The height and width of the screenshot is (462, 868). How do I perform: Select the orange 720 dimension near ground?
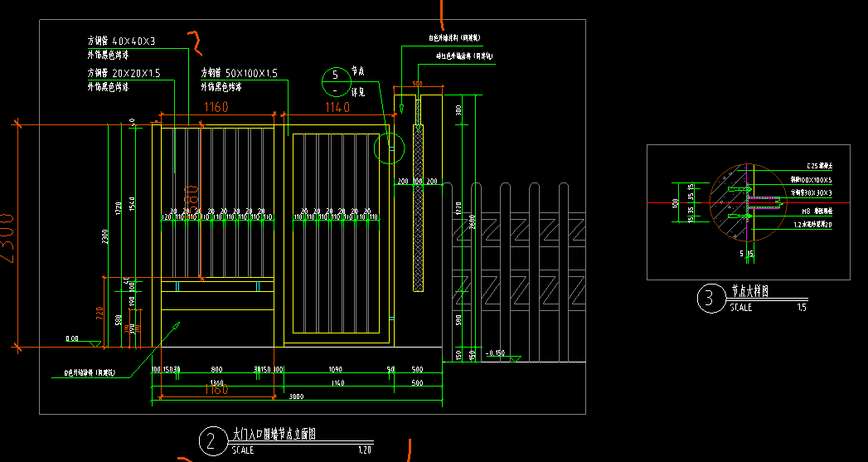click(100, 313)
